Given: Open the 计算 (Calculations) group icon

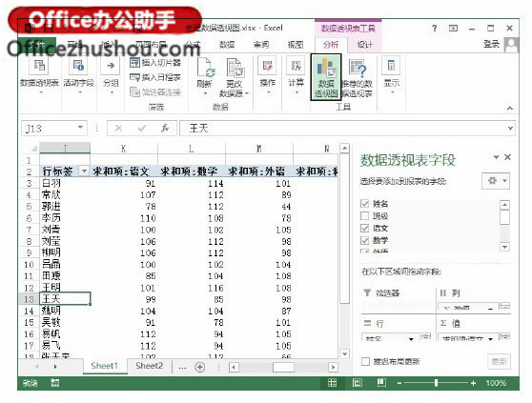Looking at the screenshot, I should (x=297, y=66).
